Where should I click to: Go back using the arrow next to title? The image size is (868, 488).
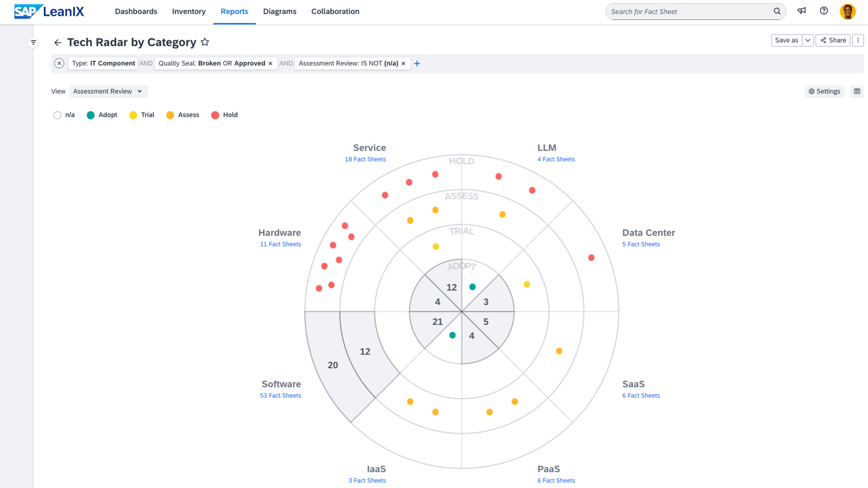coord(57,42)
